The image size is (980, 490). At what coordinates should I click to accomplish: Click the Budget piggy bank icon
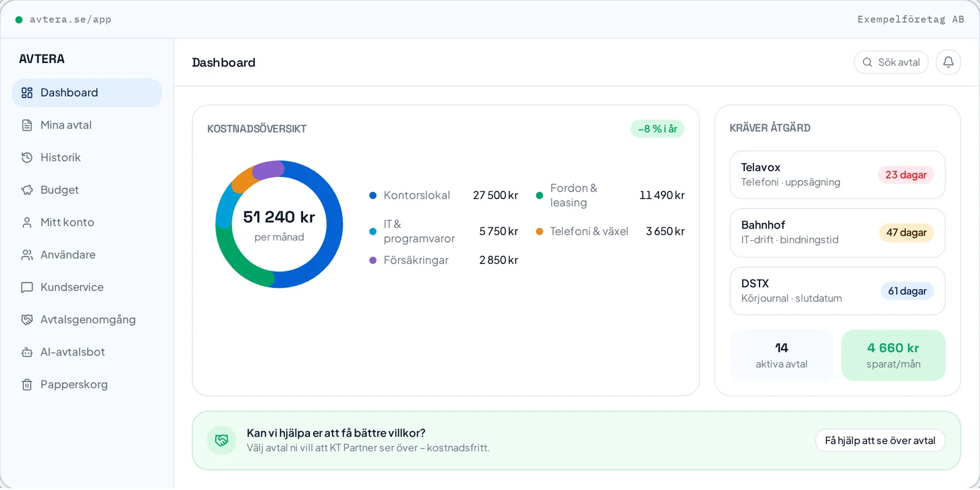click(27, 190)
